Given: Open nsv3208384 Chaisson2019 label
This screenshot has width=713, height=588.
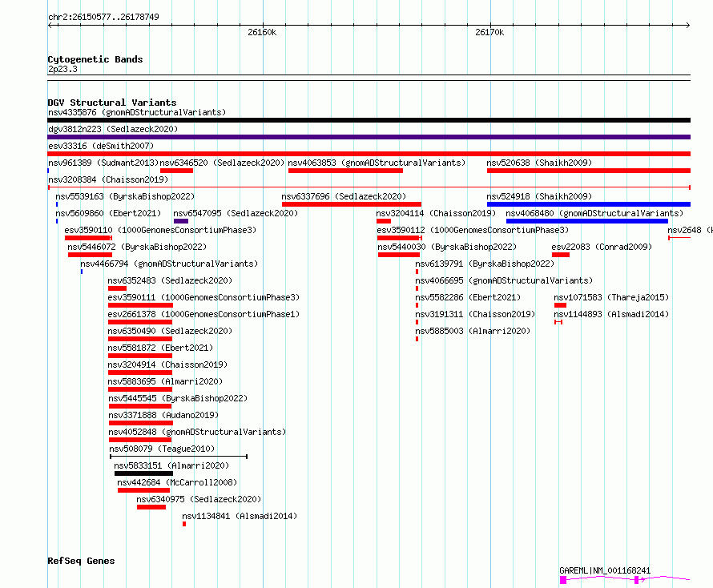Looking at the screenshot, I should coord(108,179).
